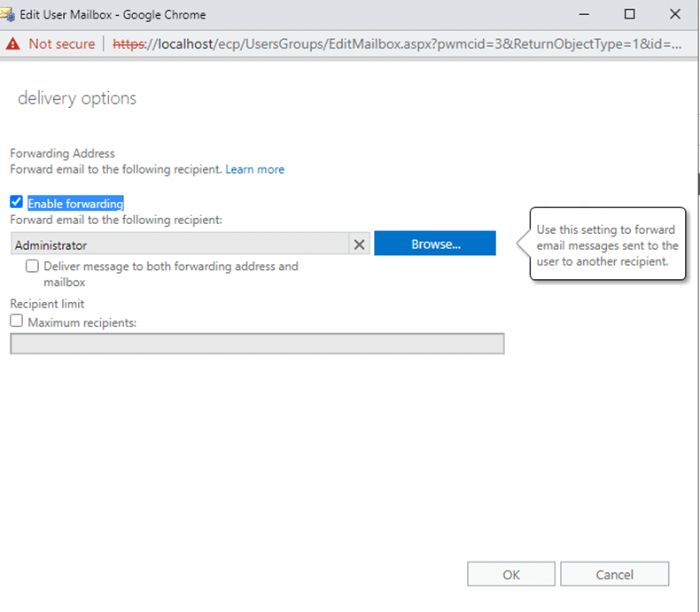This screenshot has height=612, width=700.
Task: Click the Administrator recipient field
Action: pyautogui.click(x=180, y=244)
